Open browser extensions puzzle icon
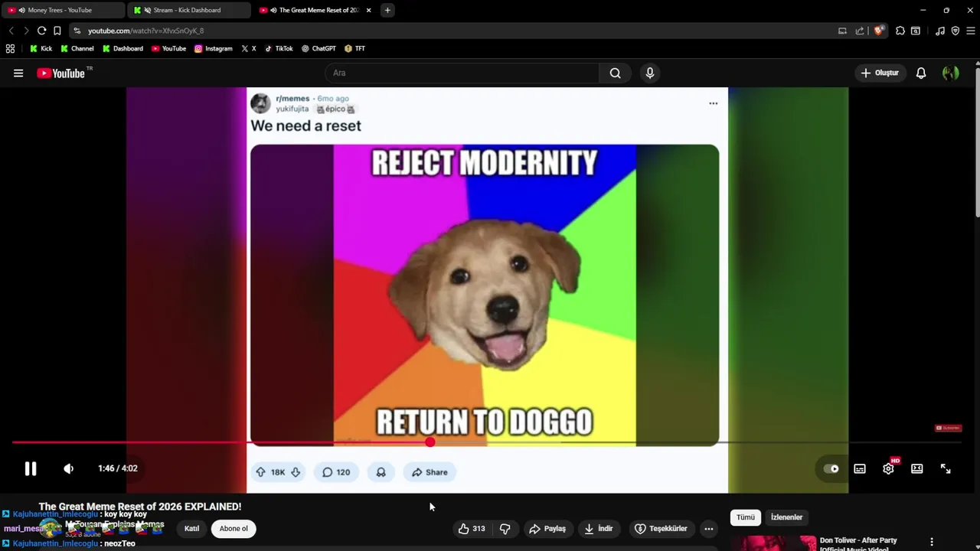This screenshot has height=551, width=980. click(x=900, y=31)
